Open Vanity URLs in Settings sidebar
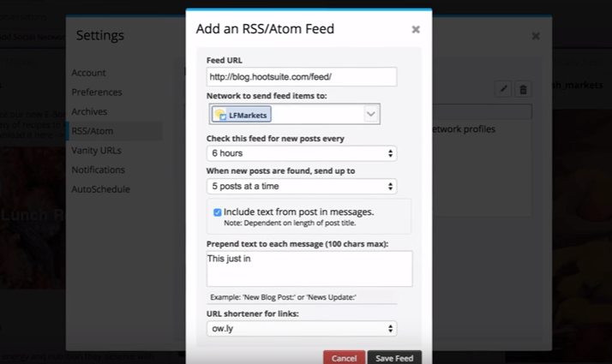Image resolution: width=612 pixels, height=364 pixels. click(96, 151)
